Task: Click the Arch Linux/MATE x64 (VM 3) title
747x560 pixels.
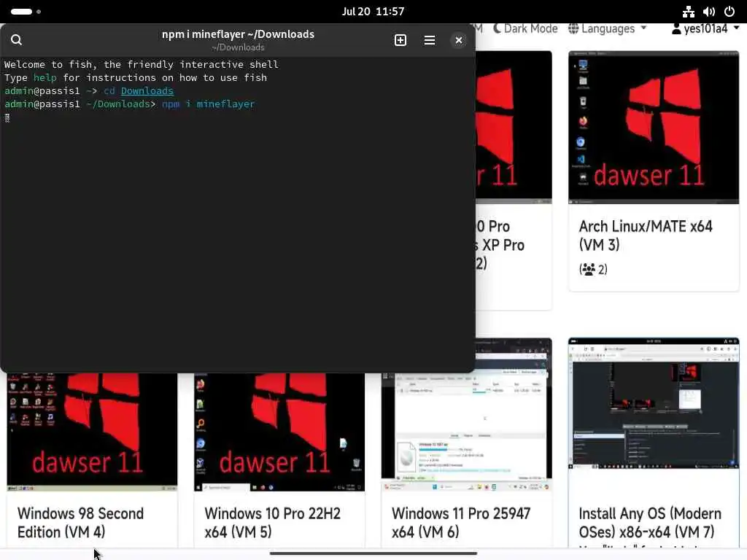Action: pyautogui.click(x=646, y=236)
